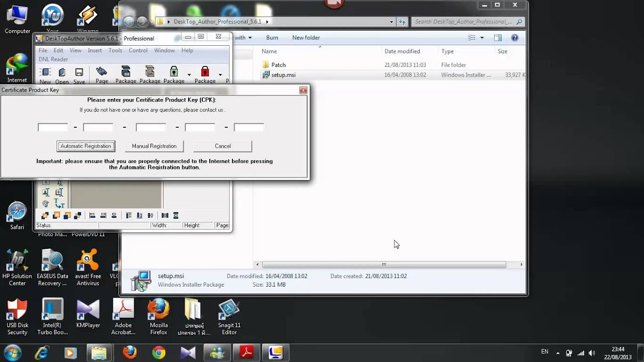This screenshot has width=644, height=362.
Task: Click the align top edges icon
Action: [x=128, y=215]
